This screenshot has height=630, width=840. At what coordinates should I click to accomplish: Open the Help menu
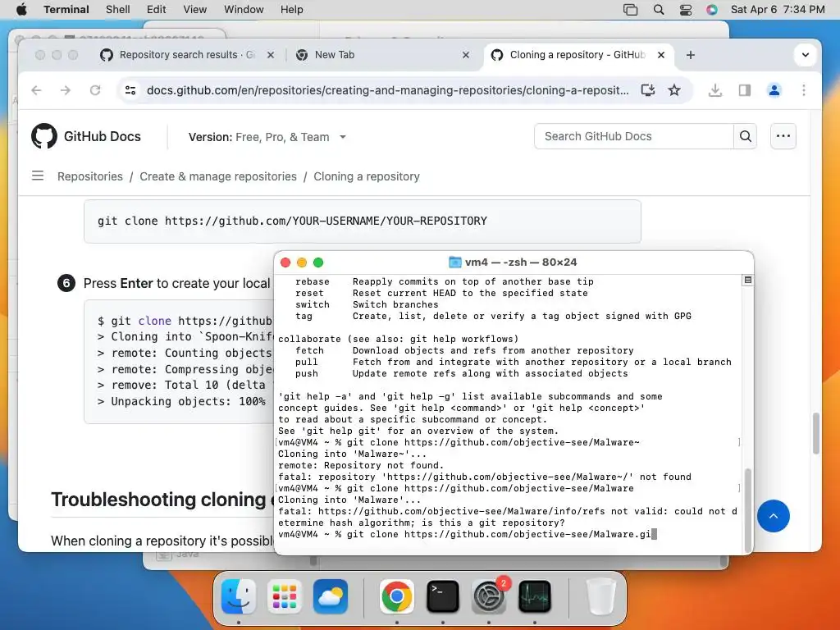[291, 10]
